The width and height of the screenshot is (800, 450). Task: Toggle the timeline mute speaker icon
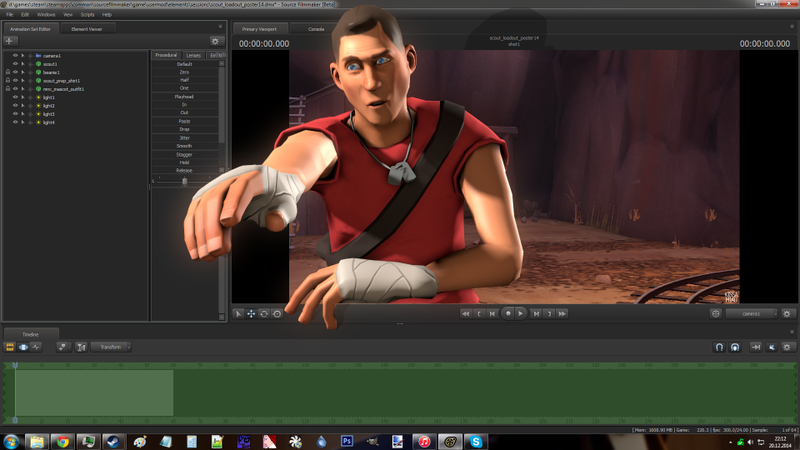pyautogui.click(x=771, y=347)
